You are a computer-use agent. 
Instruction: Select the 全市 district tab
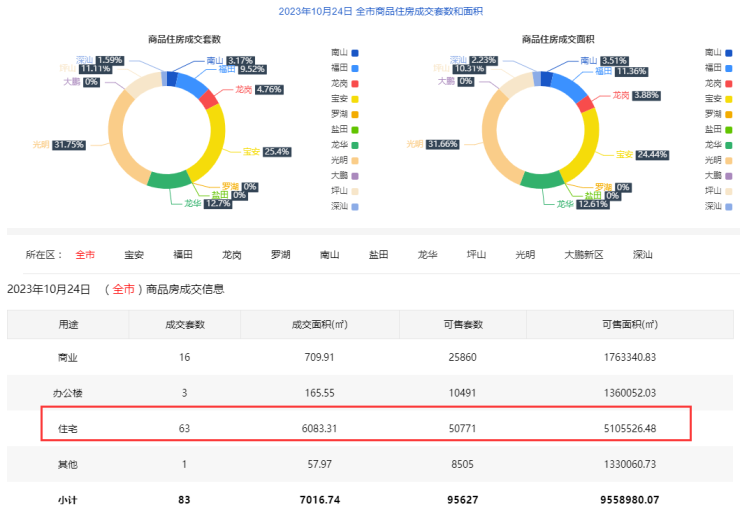pyautogui.click(x=86, y=254)
